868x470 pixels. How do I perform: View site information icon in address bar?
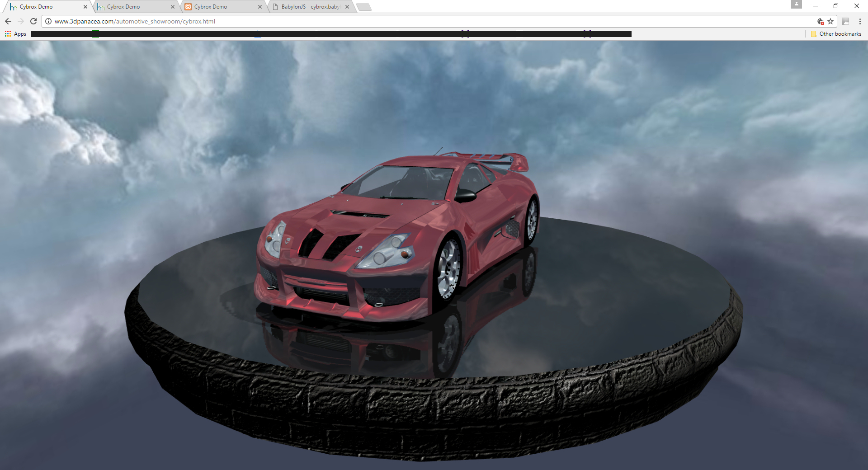(48, 21)
